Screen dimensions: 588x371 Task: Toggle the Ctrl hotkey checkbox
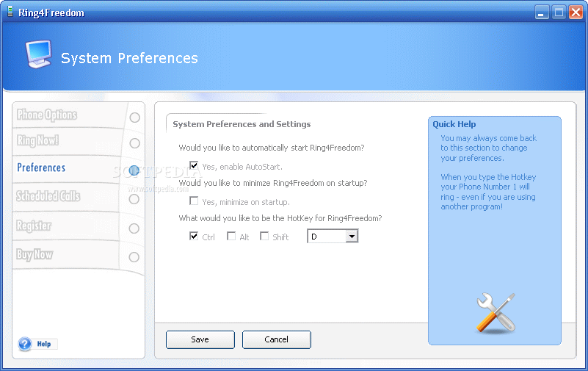pos(194,236)
